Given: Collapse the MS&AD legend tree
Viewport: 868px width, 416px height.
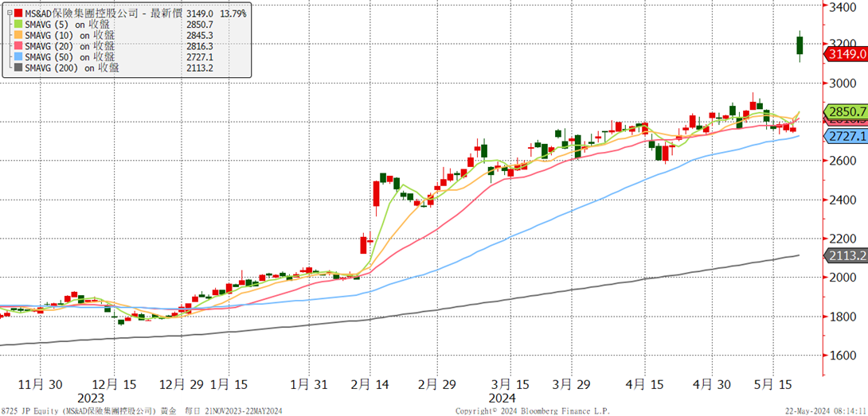Looking at the screenshot, I should [9, 12].
